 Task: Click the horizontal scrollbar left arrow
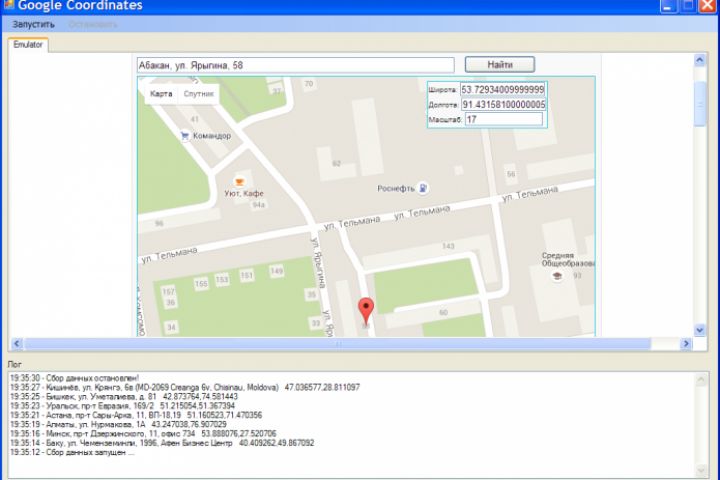tap(17, 344)
